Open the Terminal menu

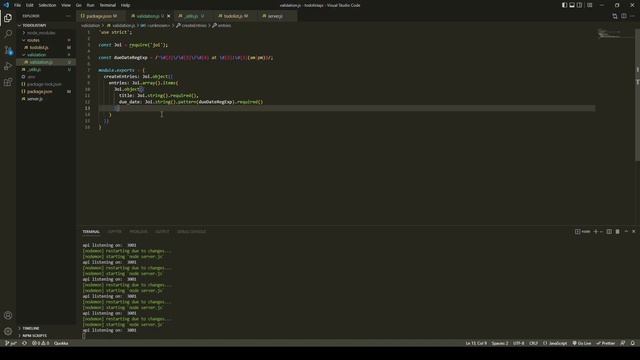pos(108,5)
